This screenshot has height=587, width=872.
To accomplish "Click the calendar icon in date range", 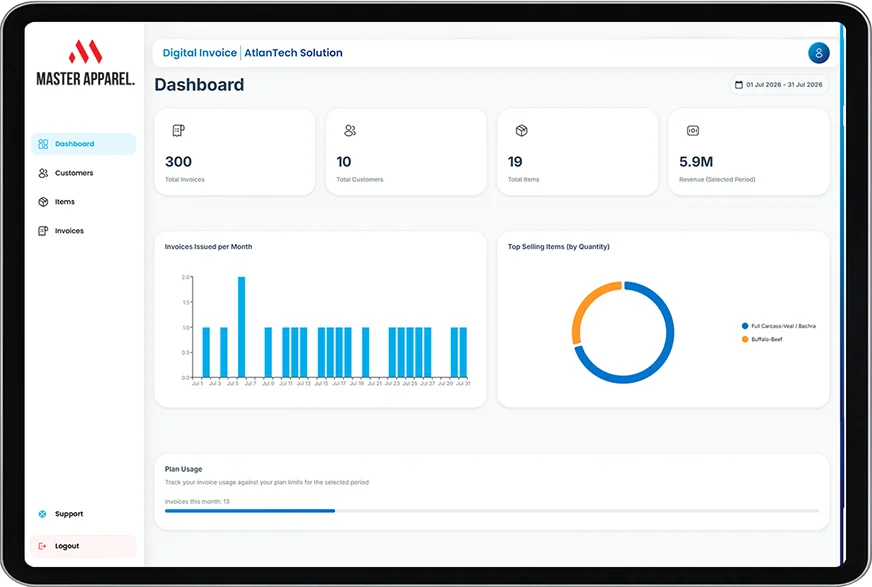I will coord(739,85).
